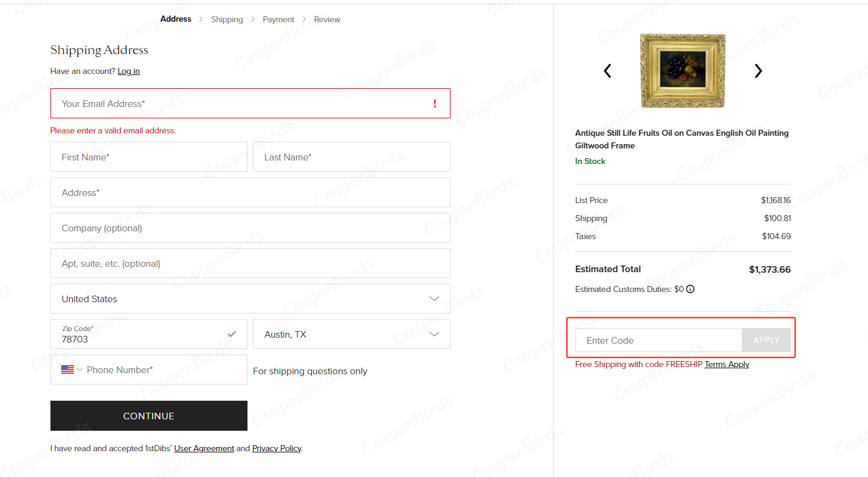Focus the First Name field
This screenshot has height=477, width=868.
(x=149, y=157)
